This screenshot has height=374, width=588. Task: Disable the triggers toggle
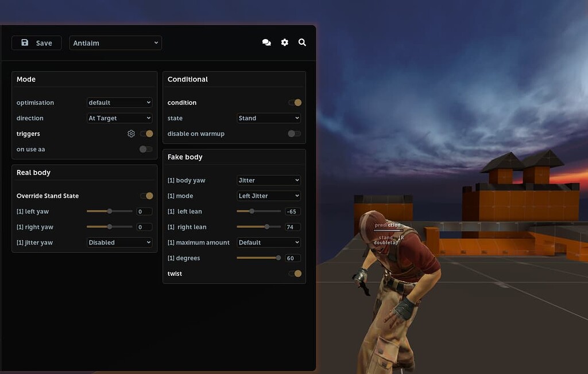[146, 134]
